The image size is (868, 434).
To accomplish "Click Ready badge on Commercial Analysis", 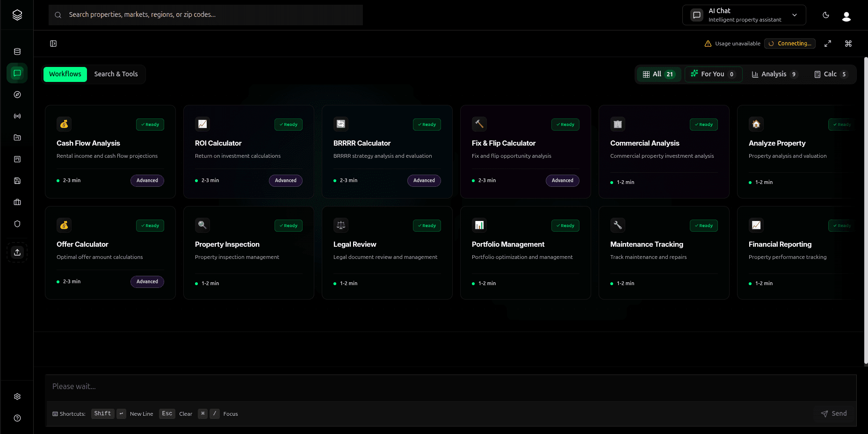I will click(x=704, y=125).
